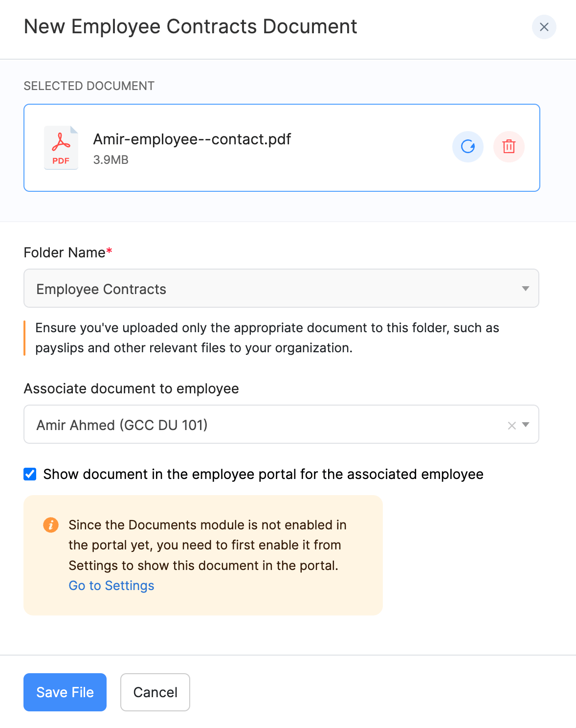Click the Documents module warning message text
The width and height of the screenshot is (576, 728).
pyautogui.click(x=207, y=545)
